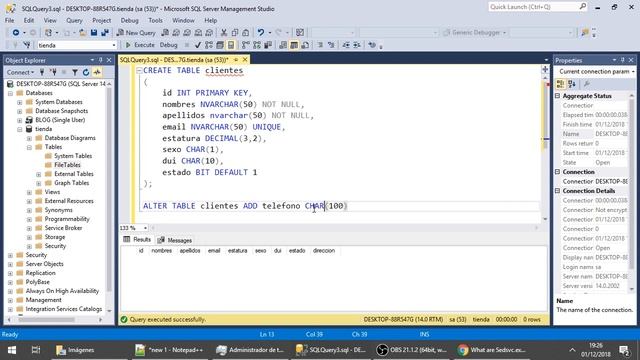Open the Connect dropdown in Object Explorer
This screenshot has width=640, height=360.
point(20,72)
